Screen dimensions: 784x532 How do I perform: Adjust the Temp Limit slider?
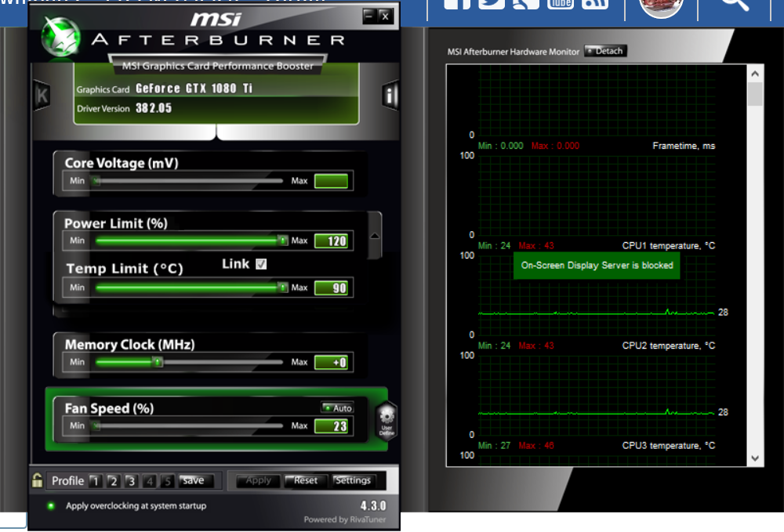189,288
